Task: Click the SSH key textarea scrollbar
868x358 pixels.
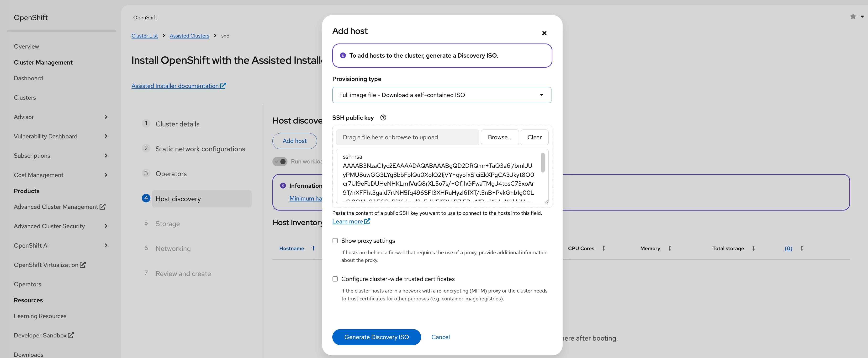Action: 542,163
